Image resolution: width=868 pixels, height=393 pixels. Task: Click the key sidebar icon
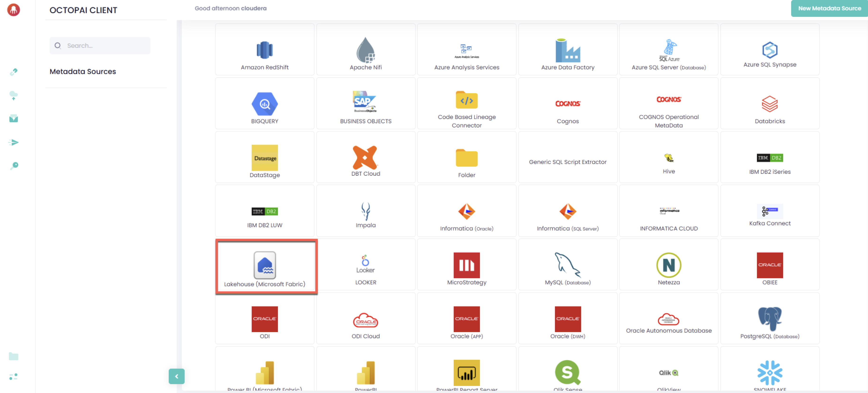14,166
